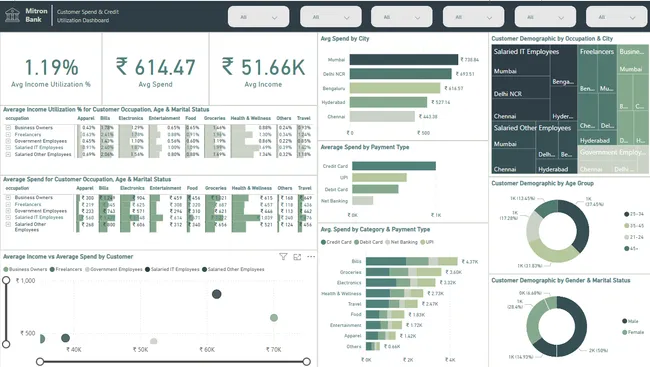Image resolution: width=650 pixels, height=367 pixels.
Task: Click Salaried IT Employees dot on scatter chart
Action: tap(216, 294)
